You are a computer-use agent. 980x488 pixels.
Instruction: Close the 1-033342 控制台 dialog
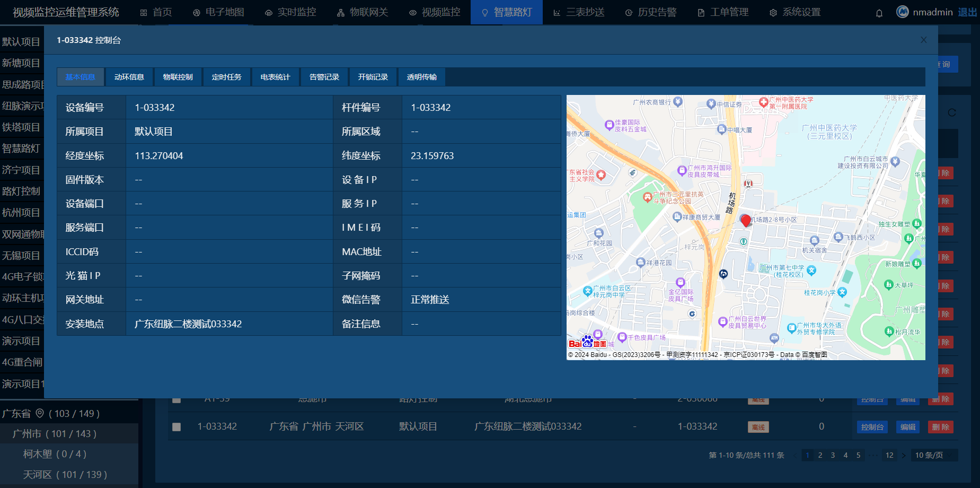click(924, 40)
